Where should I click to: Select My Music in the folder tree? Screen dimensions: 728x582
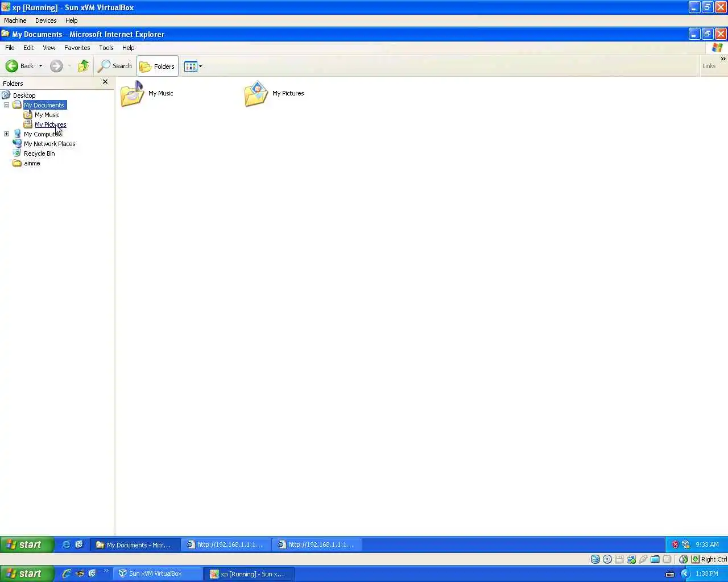(47, 115)
